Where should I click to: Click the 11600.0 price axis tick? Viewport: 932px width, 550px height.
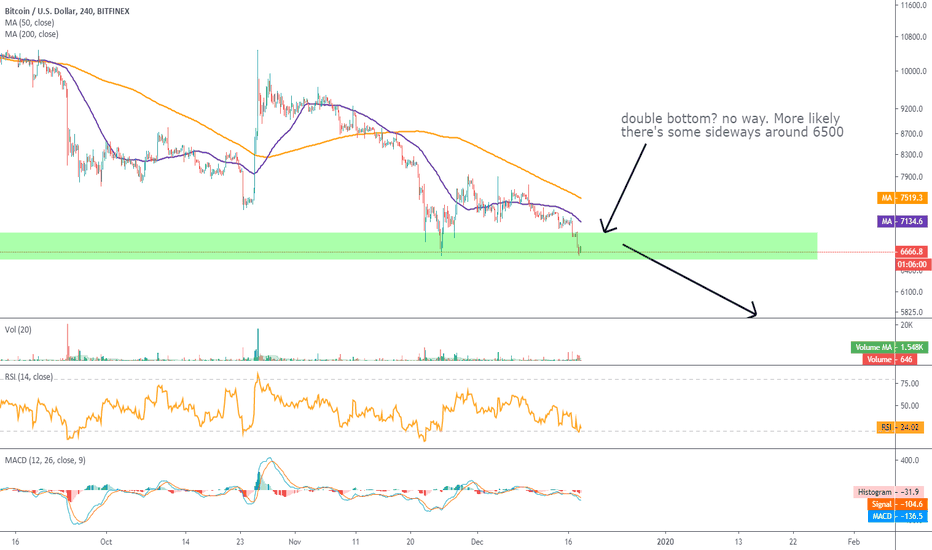[913, 5]
